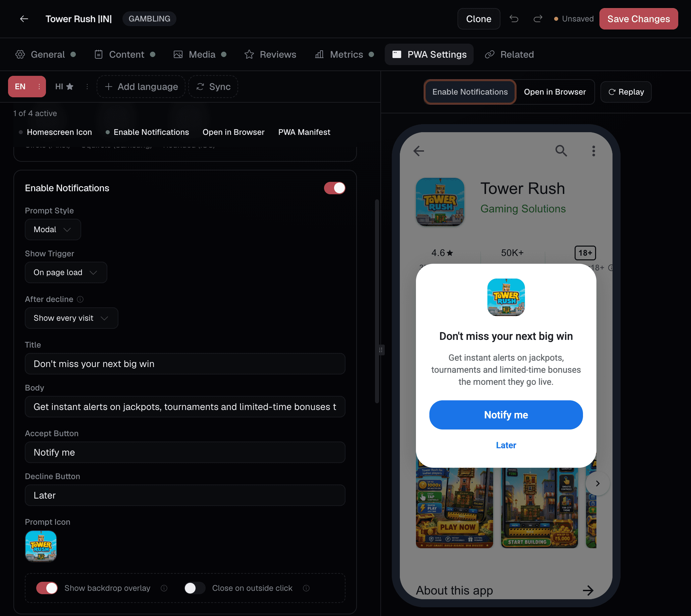Click the undo arrow icon
Image resolution: width=691 pixels, height=616 pixels.
514,19
